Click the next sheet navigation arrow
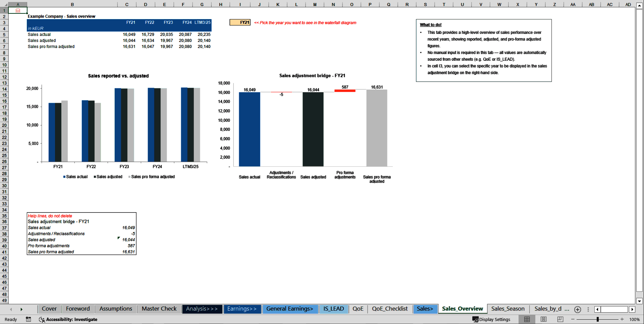 pyautogui.click(x=22, y=309)
